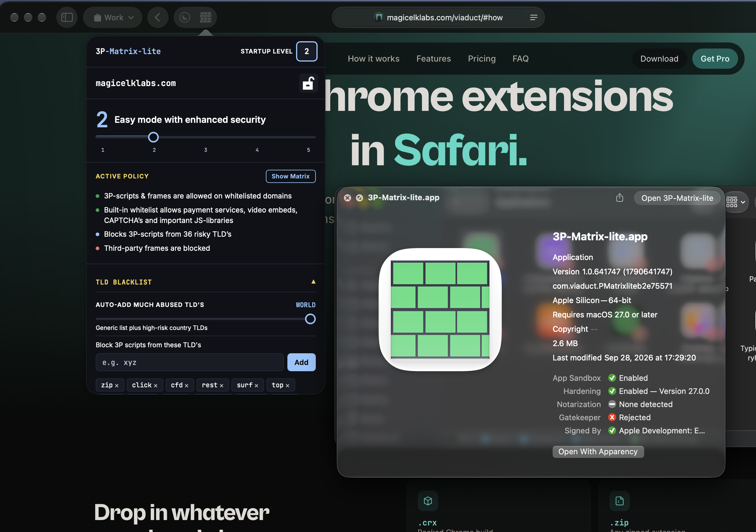This screenshot has width=756, height=532.
Task: Select level 1 on the slider scale
Action: [103, 150]
